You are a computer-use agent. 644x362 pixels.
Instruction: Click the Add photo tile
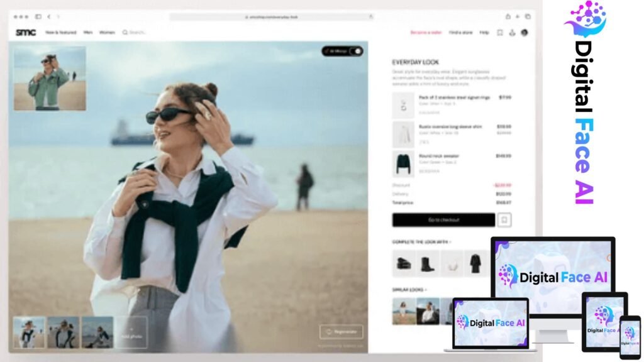[x=131, y=332]
